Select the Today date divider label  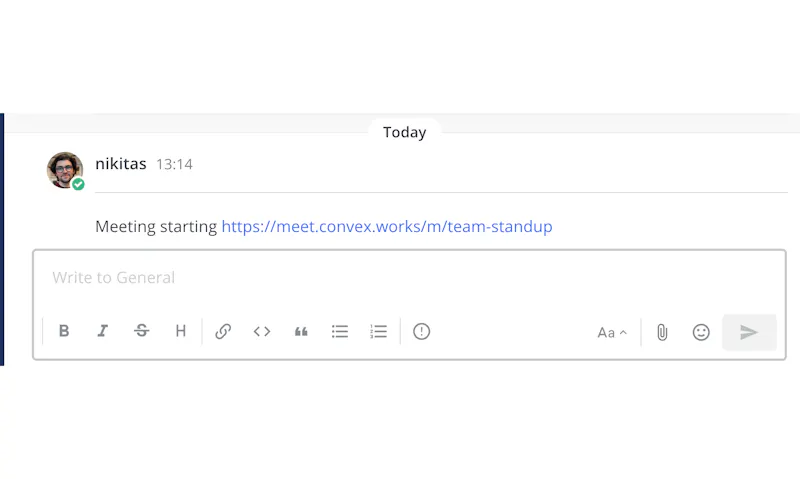click(405, 132)
